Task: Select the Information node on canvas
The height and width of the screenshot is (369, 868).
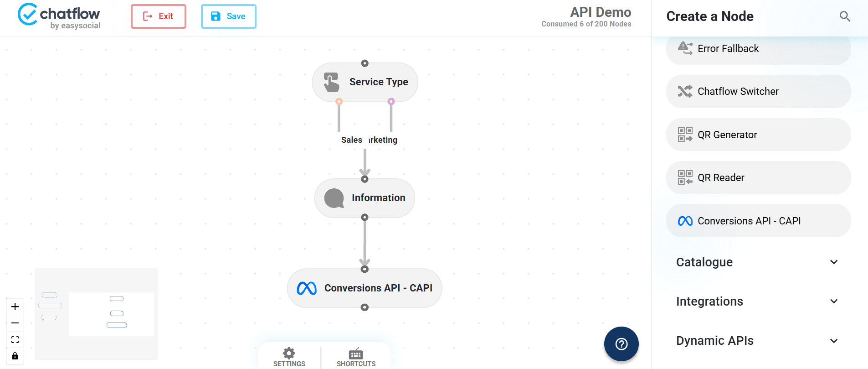Action: 365,198
